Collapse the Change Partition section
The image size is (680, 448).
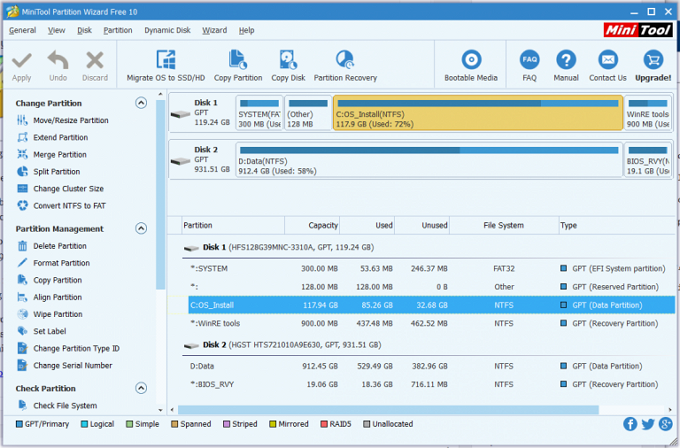click(x=141, y=103)
